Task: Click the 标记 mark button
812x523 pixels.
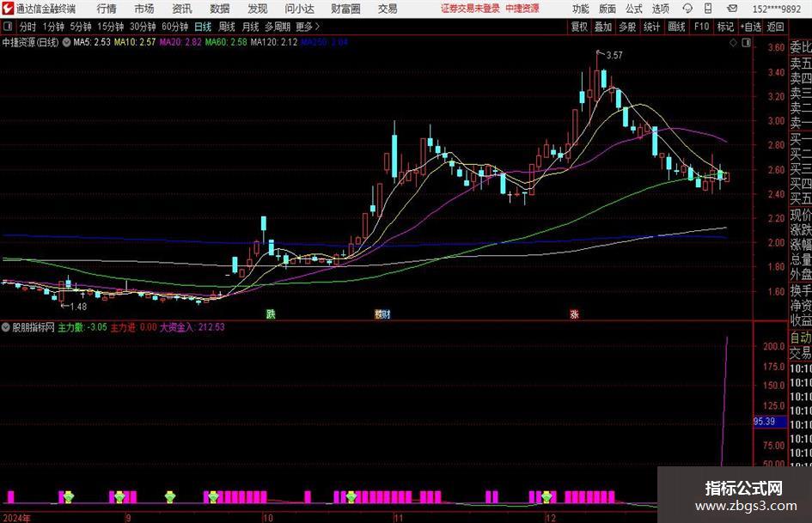Action: pos(725,27)
